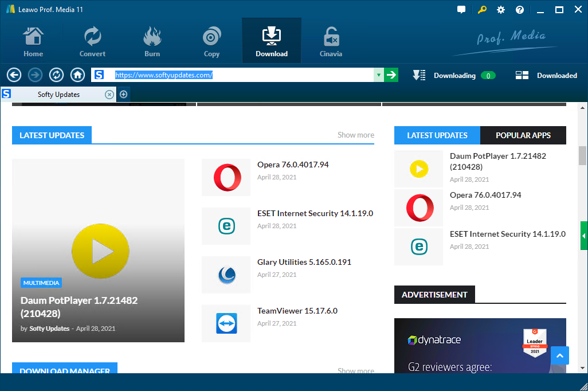Open the Cinavia removal module
The width and height of the screenshot is (588, 391).
pyautogui.click(x=331, y=41)
